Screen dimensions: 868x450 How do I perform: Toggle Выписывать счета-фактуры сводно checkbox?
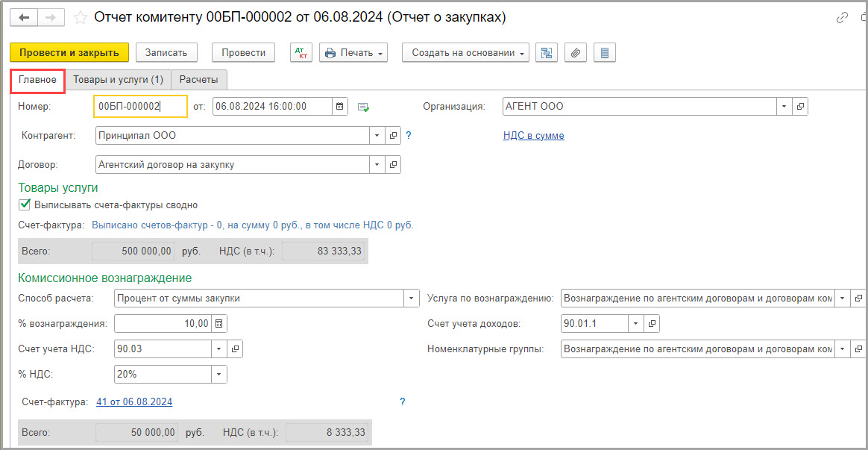25,204
